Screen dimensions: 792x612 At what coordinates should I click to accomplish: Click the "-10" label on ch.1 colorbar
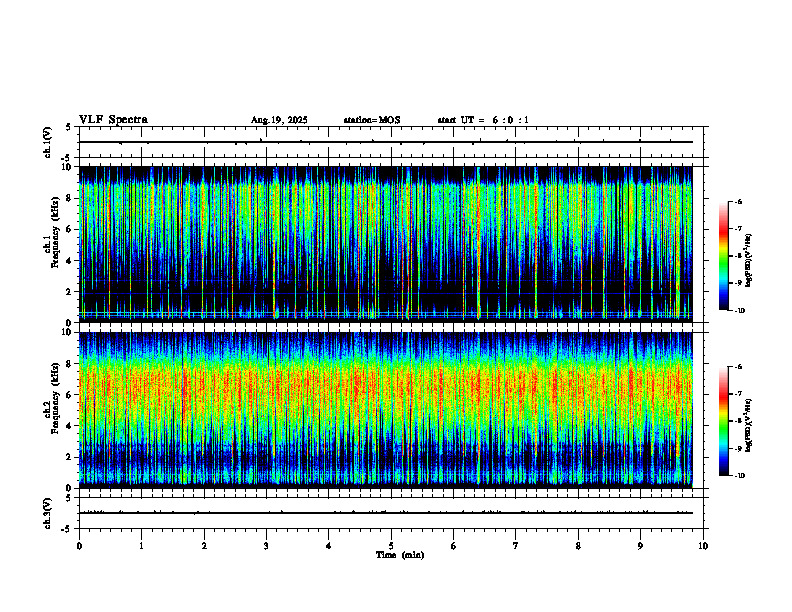click(x=740, y=311)
